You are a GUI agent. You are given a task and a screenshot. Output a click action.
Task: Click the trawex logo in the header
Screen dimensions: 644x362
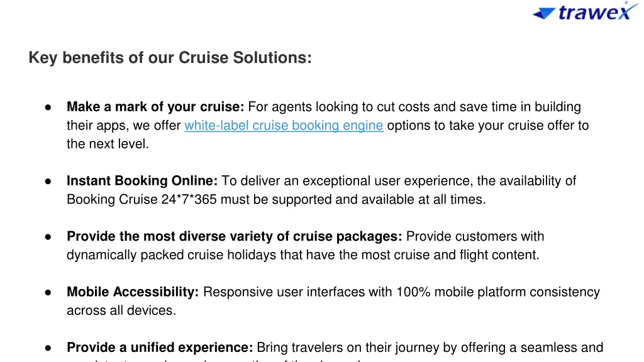pyautogui.click(x=586, y=11)
